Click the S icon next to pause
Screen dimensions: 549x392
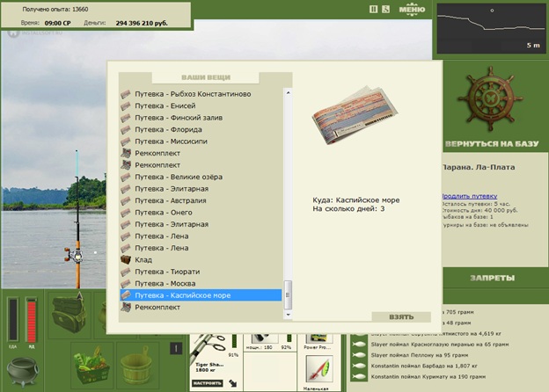pyautogui.click(x=385, y=9)
